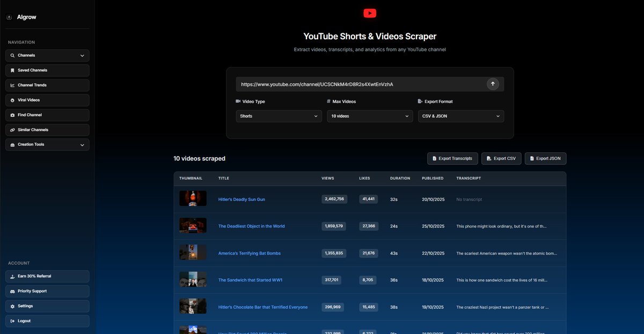The height and width of the screenshot is (334, 644).
Task: Open the Video Type dropdown
Action: tap(279, 116)
